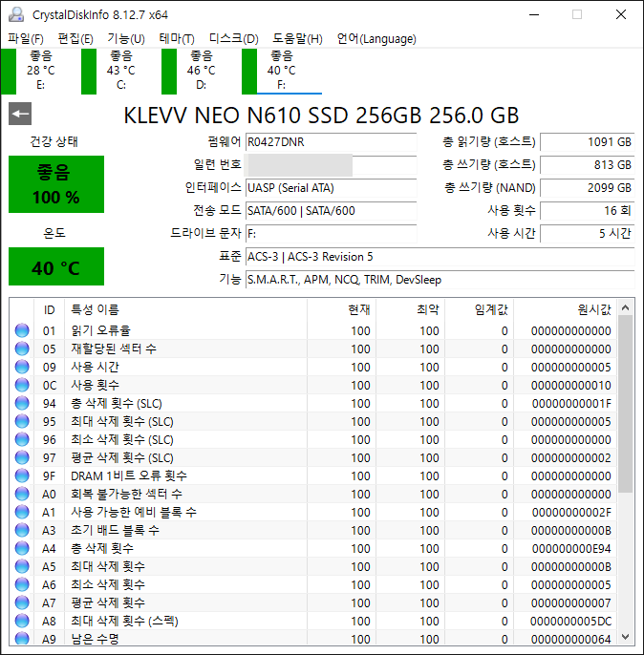Image resolution: width=644 pixels, height=655 pixels.
Task: Go to previous disk with back arrow
Action: click(x=20, y=114)
